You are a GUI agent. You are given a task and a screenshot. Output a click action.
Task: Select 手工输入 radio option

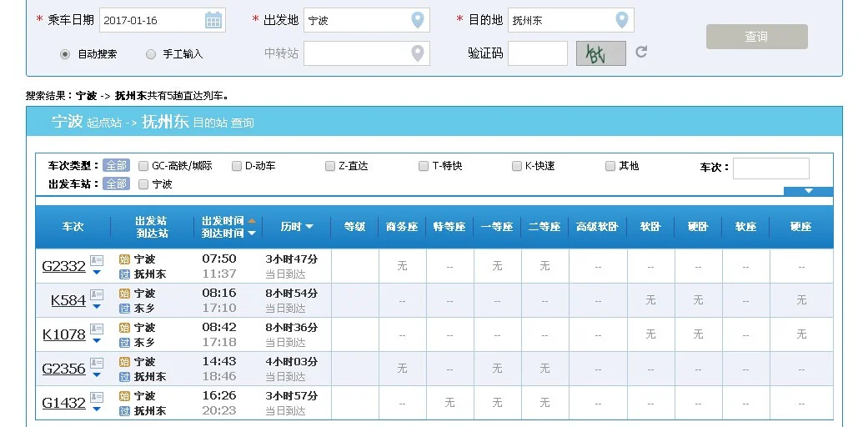[151, 54]
